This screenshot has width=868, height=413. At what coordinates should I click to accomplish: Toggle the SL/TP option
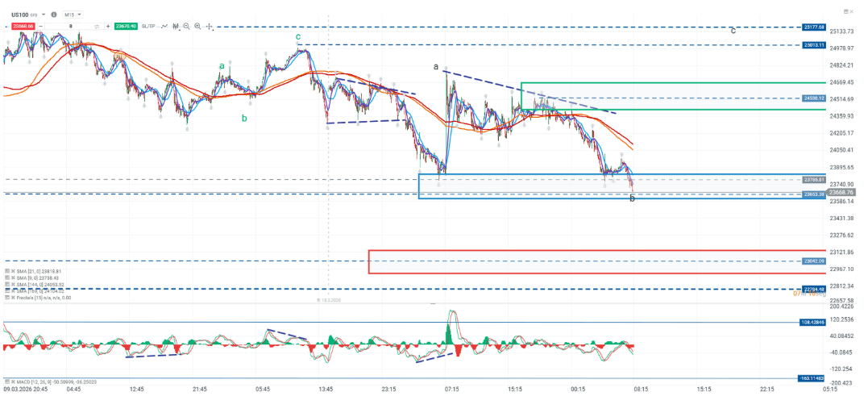148,27
